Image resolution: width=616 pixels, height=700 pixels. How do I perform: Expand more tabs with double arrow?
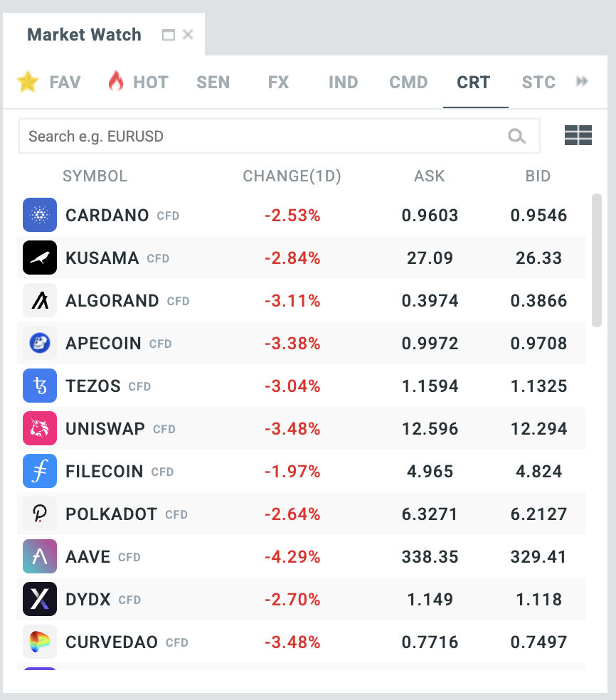coord(582,82)
